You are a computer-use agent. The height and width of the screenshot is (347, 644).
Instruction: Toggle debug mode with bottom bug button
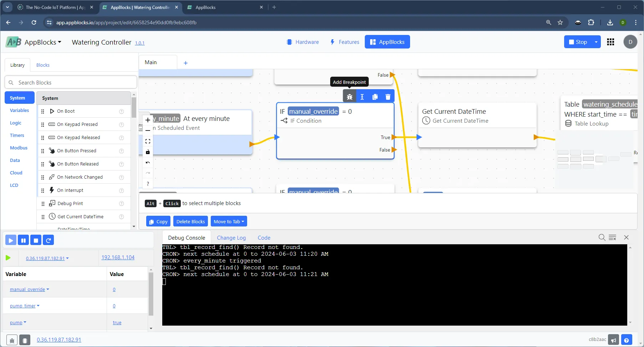click(x=12, y=340)
